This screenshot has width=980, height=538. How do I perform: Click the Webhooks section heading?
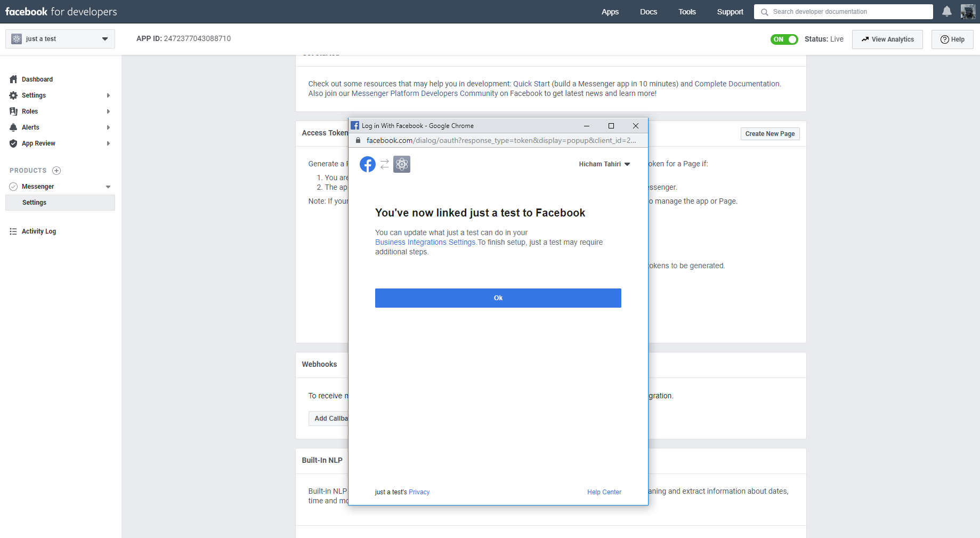[x=319, y=364]
